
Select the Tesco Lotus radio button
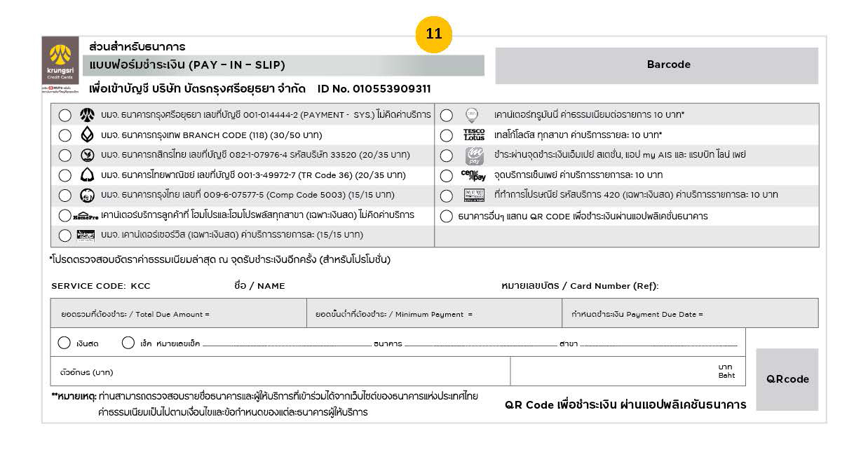(447, 135)
